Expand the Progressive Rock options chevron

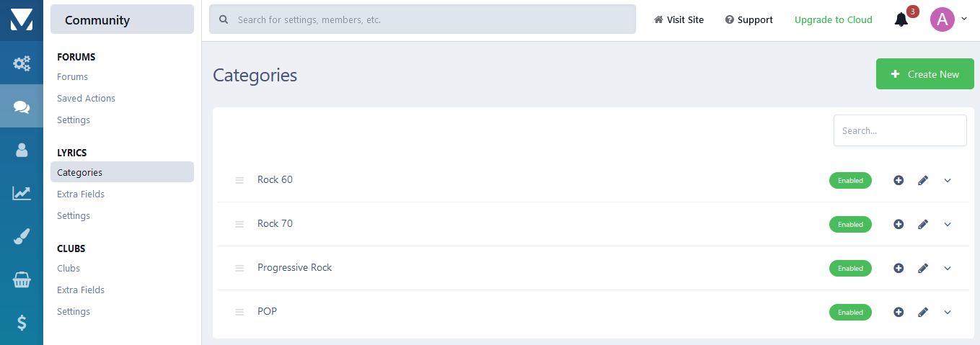[948, 268]
